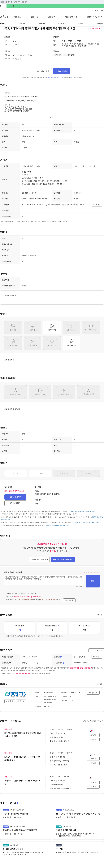Click 고용24 입사지원 in the 접수 마감일 box
The image size is (104, 868).
point(15,497)
